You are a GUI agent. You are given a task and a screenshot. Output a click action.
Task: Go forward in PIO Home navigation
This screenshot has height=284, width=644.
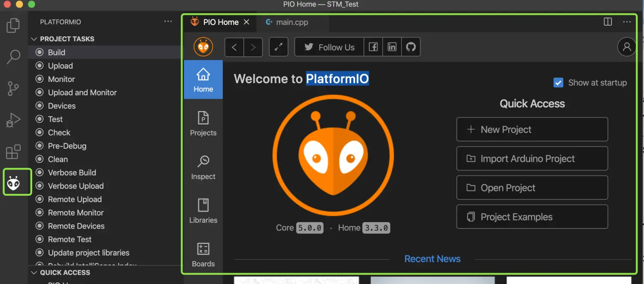coord(253,47)
